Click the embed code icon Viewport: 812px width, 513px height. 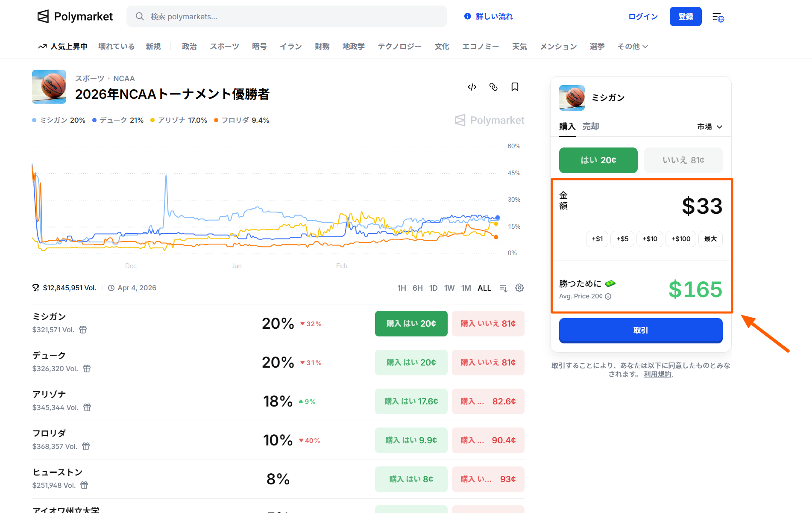click(472, 87)
